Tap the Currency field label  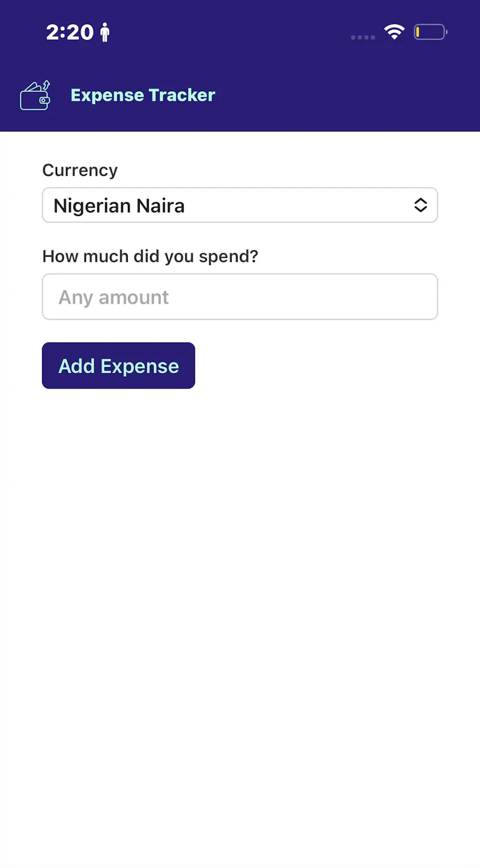point(80,170)
